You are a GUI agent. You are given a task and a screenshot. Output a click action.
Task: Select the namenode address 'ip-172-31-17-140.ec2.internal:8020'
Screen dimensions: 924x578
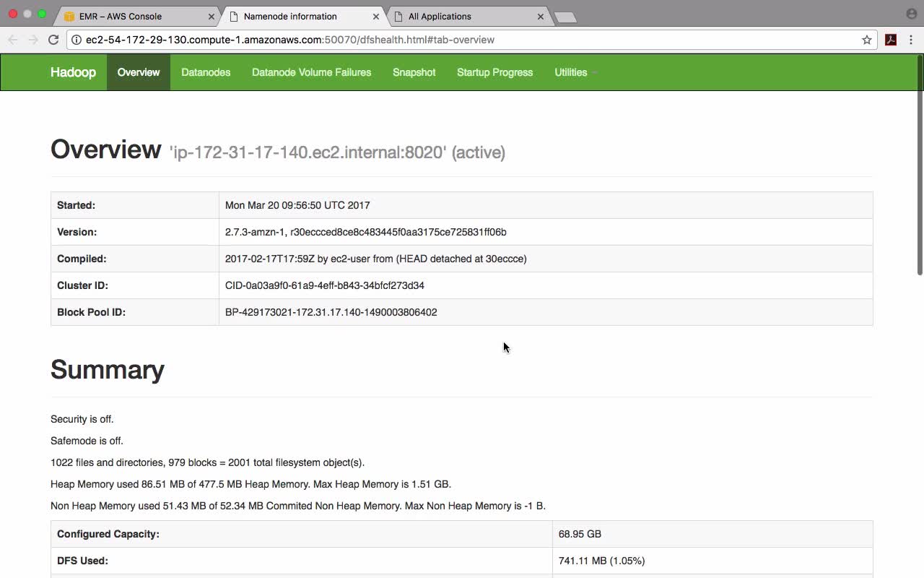(308, 152)
